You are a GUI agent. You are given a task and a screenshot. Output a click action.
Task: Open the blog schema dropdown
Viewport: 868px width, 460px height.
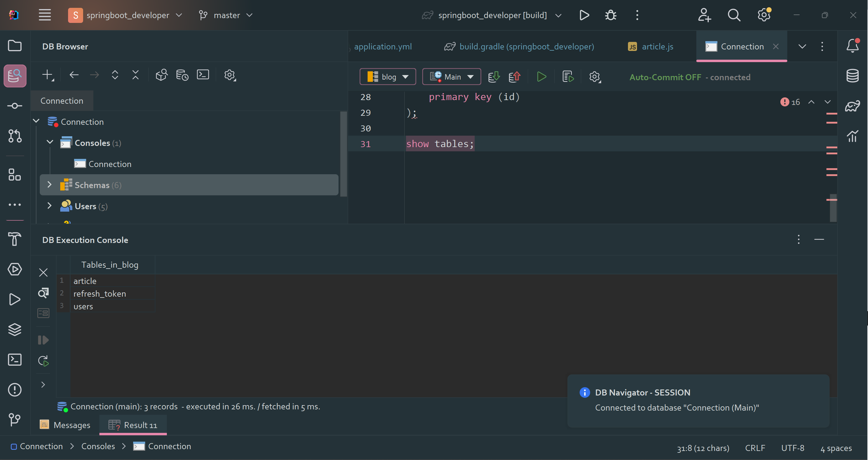(x=388, y=77)
